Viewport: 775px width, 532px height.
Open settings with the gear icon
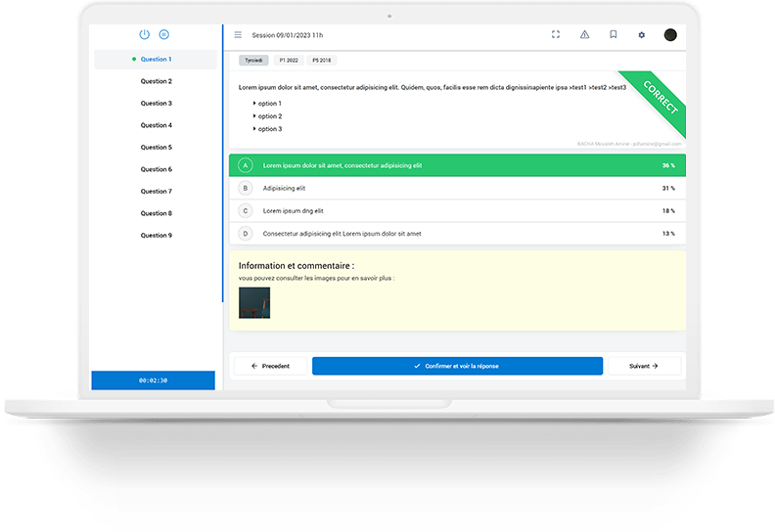[x=642, y=35]
